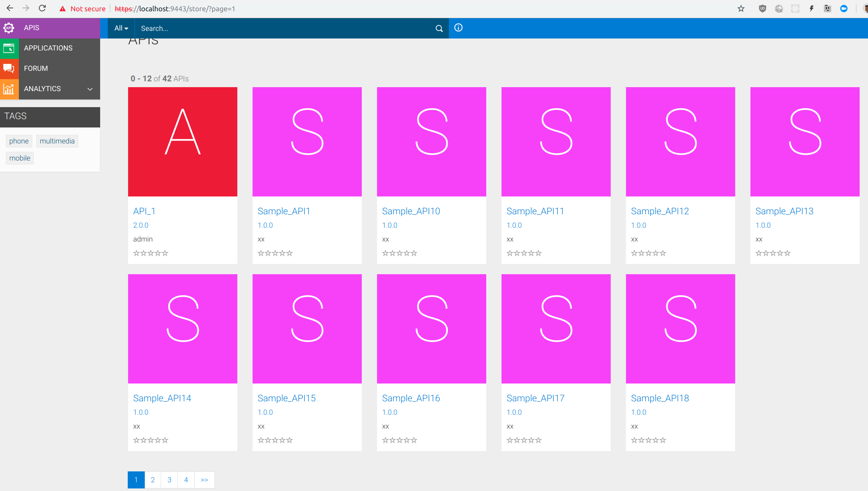
Task: Click the Analytics chart icon
Action: coord(9,89)
